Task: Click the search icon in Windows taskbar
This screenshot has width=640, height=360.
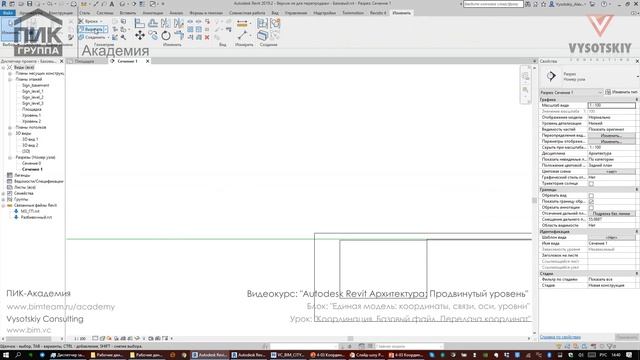Action: 18,355
